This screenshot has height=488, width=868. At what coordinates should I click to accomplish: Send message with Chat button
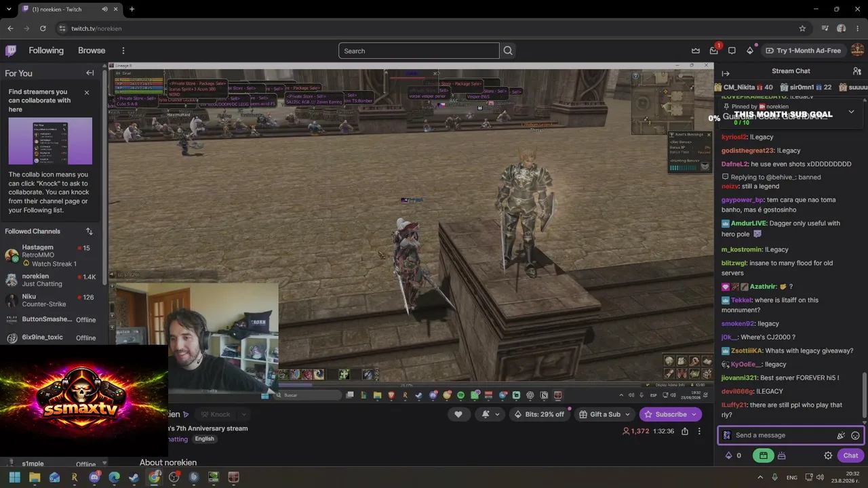point(850,455)
